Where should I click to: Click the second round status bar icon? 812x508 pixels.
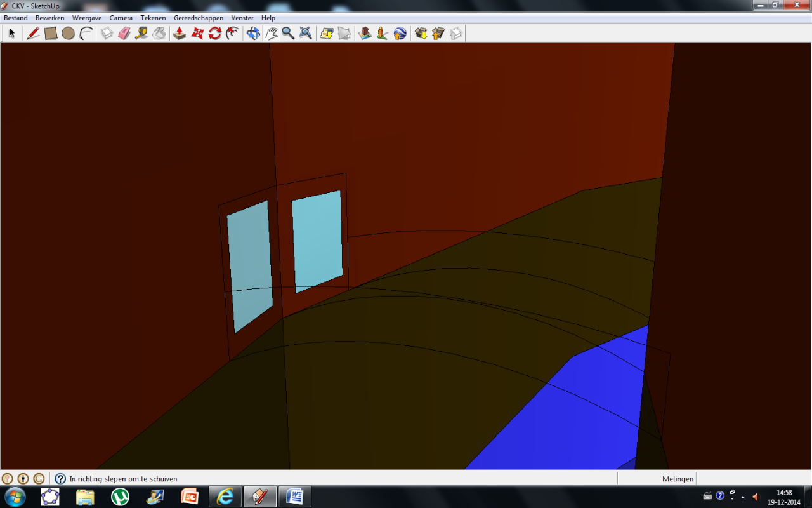coord(23,479)
